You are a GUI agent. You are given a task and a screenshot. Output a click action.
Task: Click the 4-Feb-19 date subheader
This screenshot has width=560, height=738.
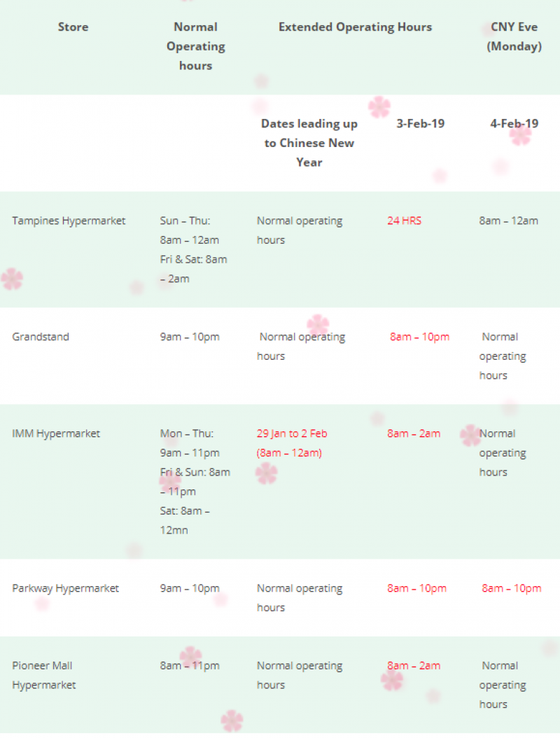coord(514,124)
